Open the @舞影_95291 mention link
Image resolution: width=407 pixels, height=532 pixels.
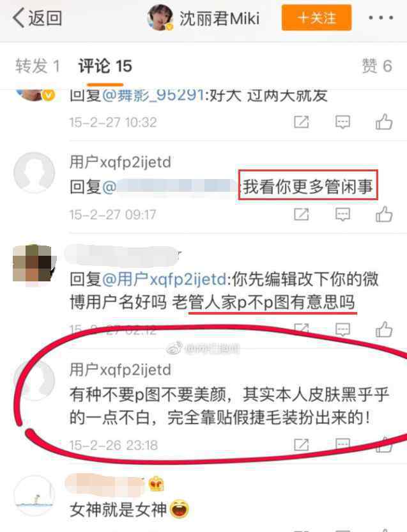[x=153, y=95]
